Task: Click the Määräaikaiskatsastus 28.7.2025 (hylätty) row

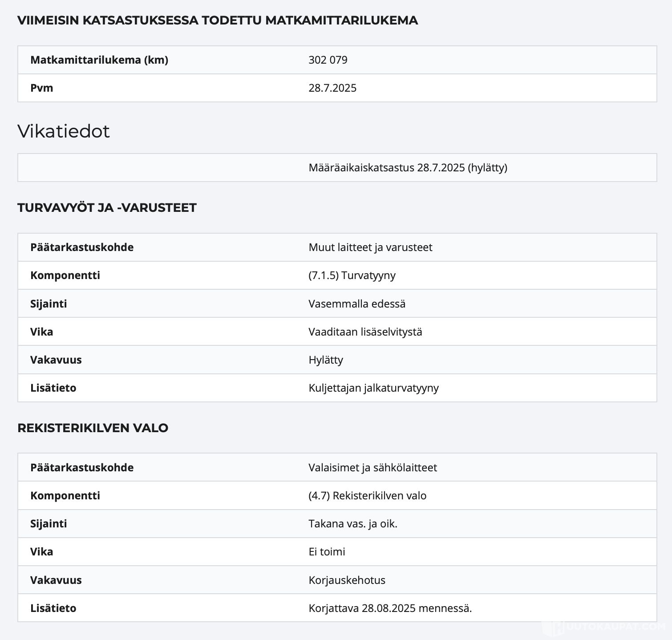Action: tap(408, 167)
